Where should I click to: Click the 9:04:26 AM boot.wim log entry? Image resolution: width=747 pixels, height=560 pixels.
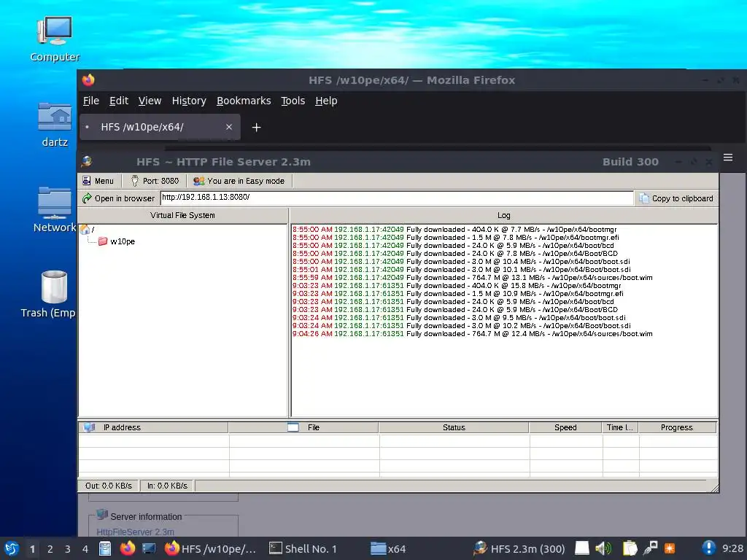tap(473, 334)
